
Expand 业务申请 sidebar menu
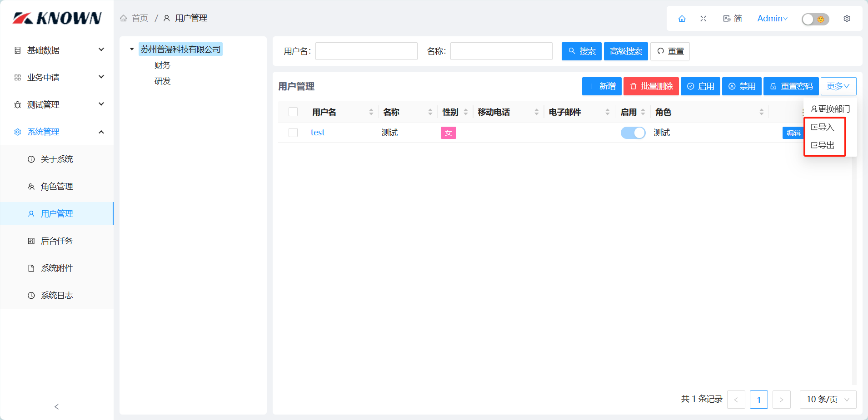click(101, 77)
